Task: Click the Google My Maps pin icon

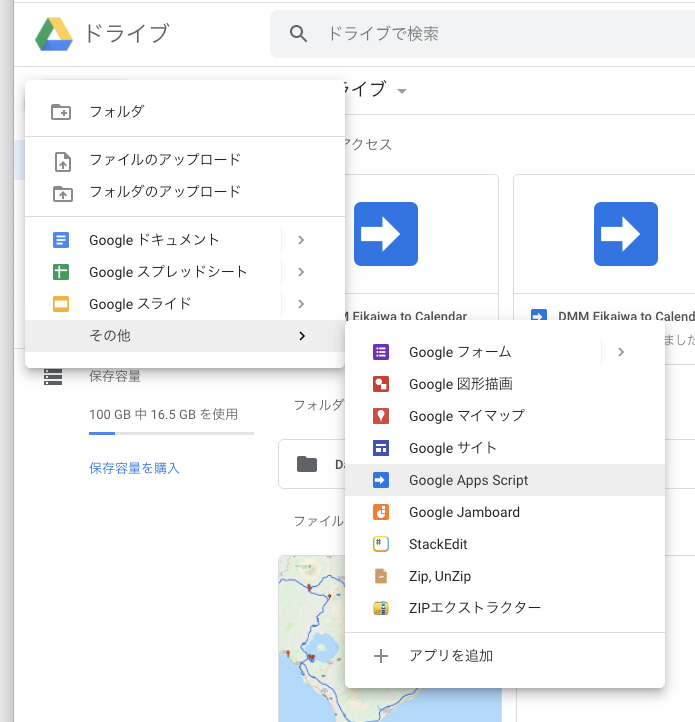Action: pyautogui.click(x=381, y=416)
